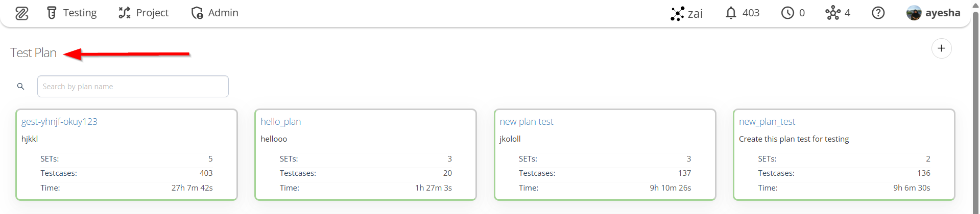This screenshot has height=214, width=980.
Task: Open the ayesha user avatar
Action: pyautogui.click(x=914, y=13)
